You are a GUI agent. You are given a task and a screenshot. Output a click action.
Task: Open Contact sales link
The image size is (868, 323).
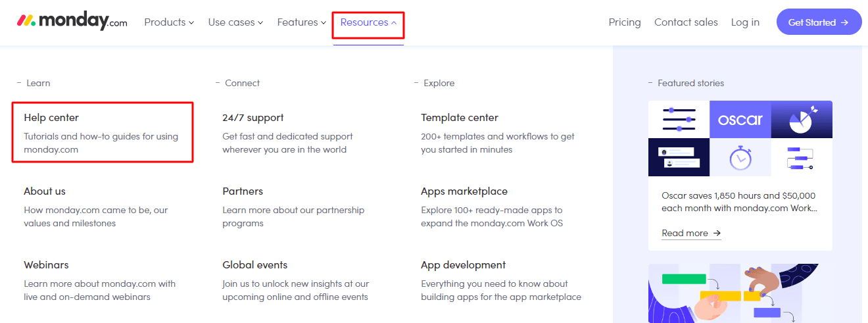click(686, 22)
